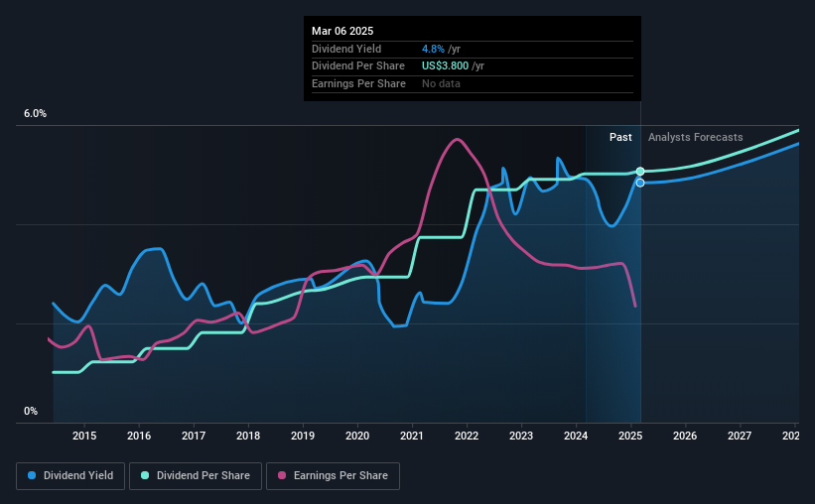Click the 'Earnings Per Share' tooltip row label

[x=358, y=83]
